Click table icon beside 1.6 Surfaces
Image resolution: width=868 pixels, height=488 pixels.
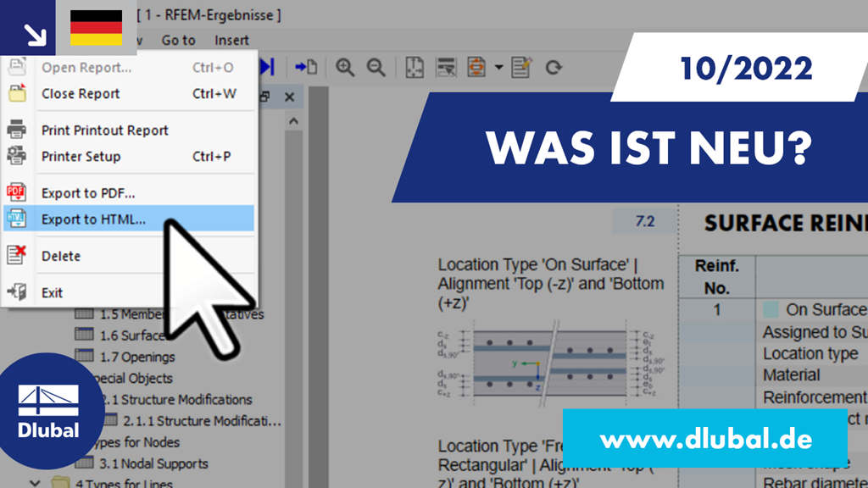pyautogui.click(x=84, y=334)
